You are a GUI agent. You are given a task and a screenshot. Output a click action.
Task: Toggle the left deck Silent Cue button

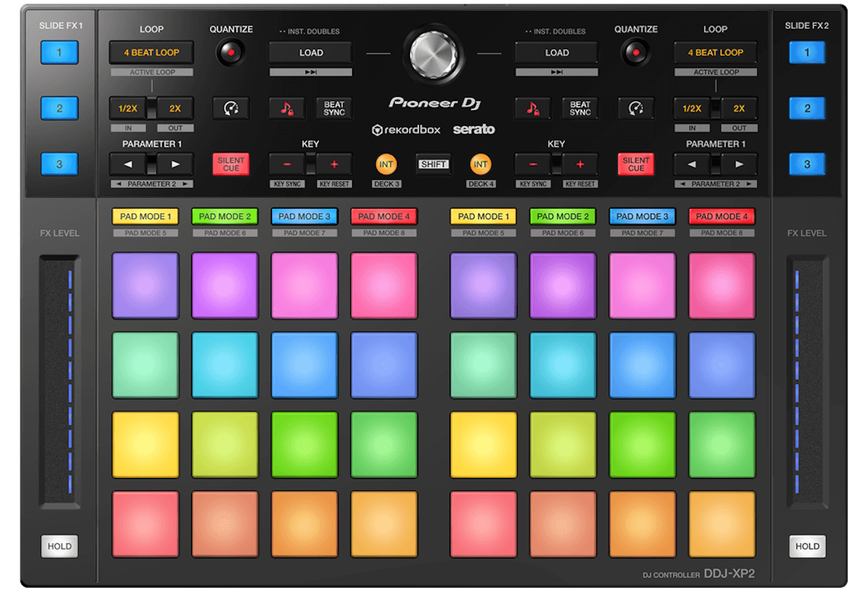click(231, 164)
